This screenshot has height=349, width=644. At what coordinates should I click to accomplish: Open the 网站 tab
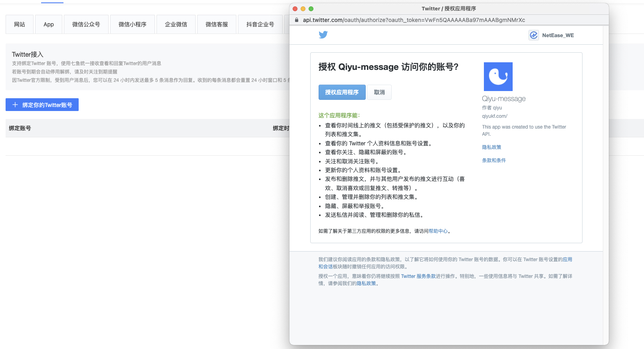pyautogui.click(x=20, y=24)
